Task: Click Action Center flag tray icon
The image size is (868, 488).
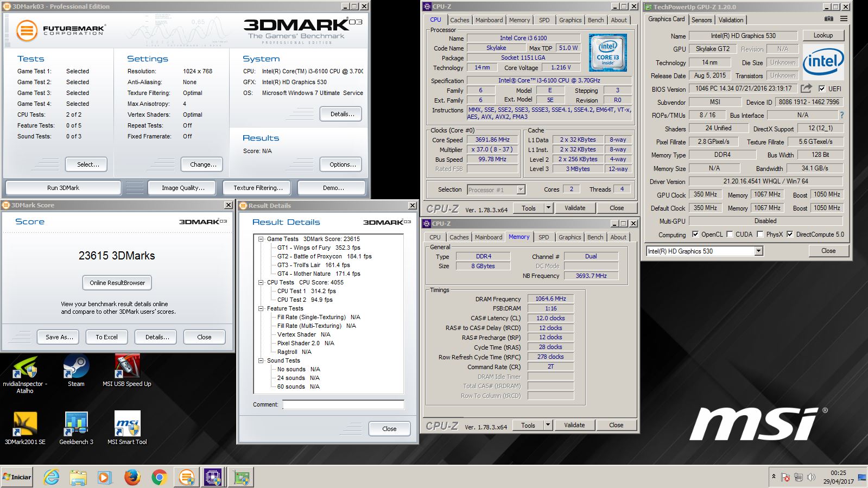Action: click(785, 477)
